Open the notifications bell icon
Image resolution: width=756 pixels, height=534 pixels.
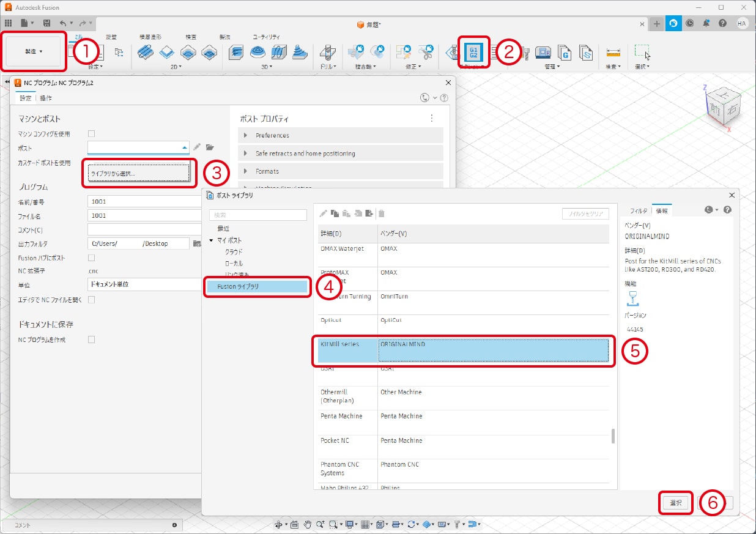pos(706,23)
